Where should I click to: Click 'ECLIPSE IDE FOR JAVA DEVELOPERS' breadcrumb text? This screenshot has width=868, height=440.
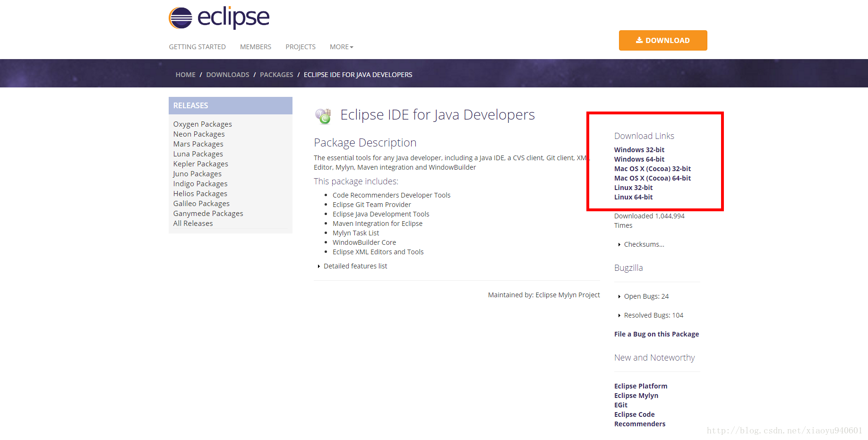[x=358, y=75]
